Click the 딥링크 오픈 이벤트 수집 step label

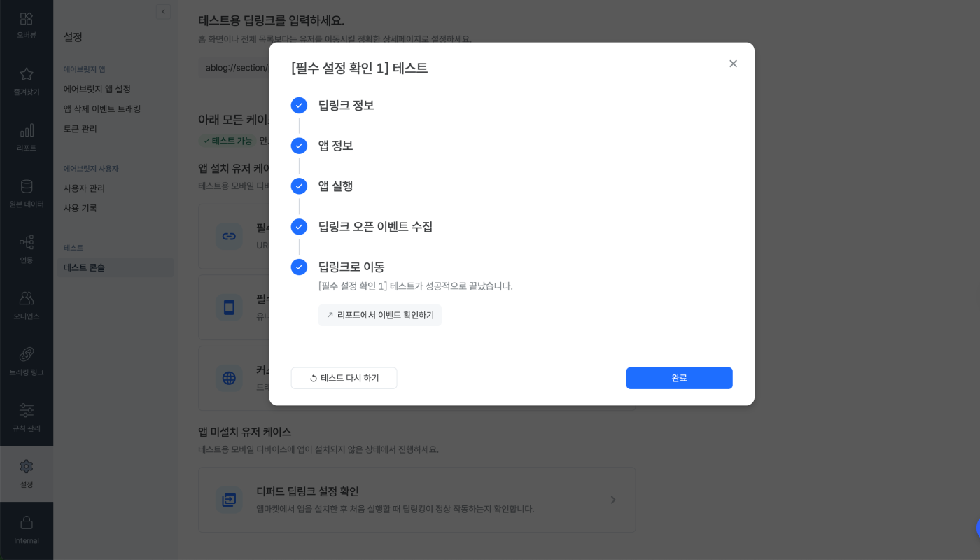[375, 227]
